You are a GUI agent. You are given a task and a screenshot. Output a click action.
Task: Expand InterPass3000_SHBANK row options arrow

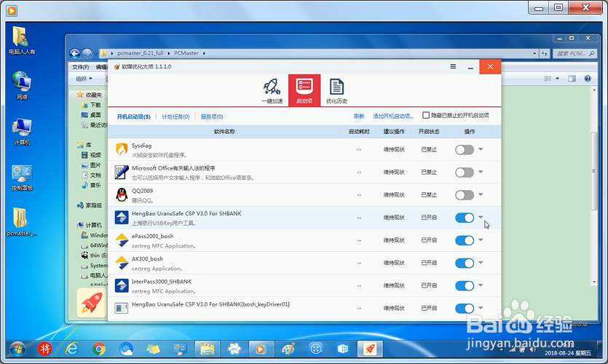[481, 285]
